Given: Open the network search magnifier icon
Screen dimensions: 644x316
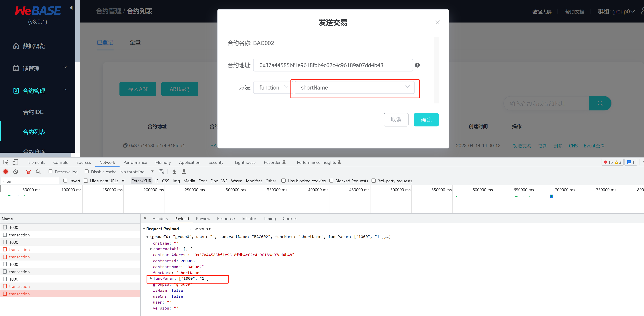Looking at the screenshot, I should 38,172.
